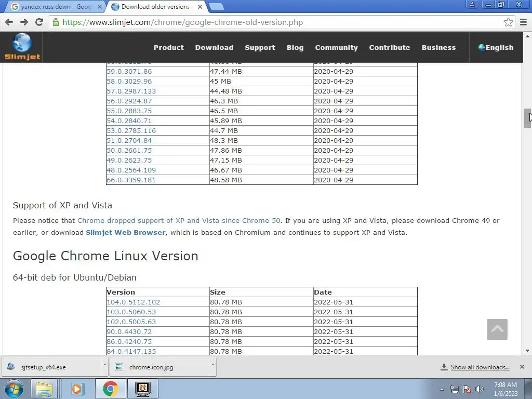Click the page scrollbar thumb
Screen dimensions: 532x399
coord(527,118)
